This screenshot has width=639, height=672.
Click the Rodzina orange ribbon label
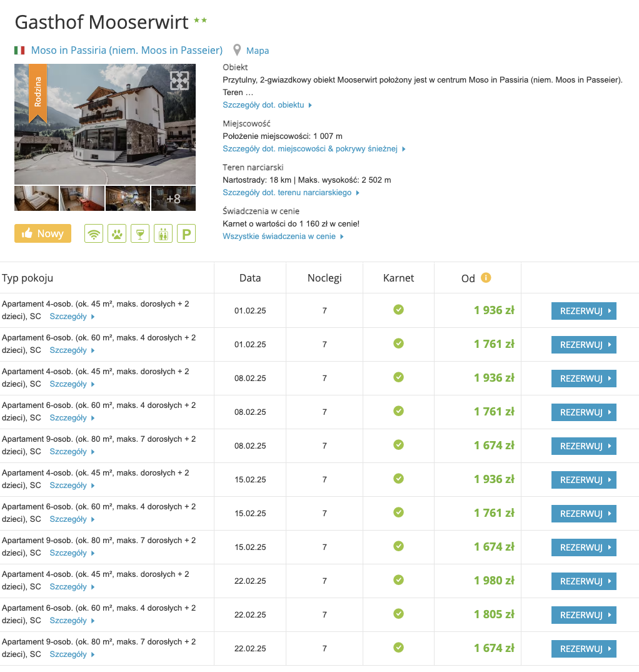(x=38, y=92)
